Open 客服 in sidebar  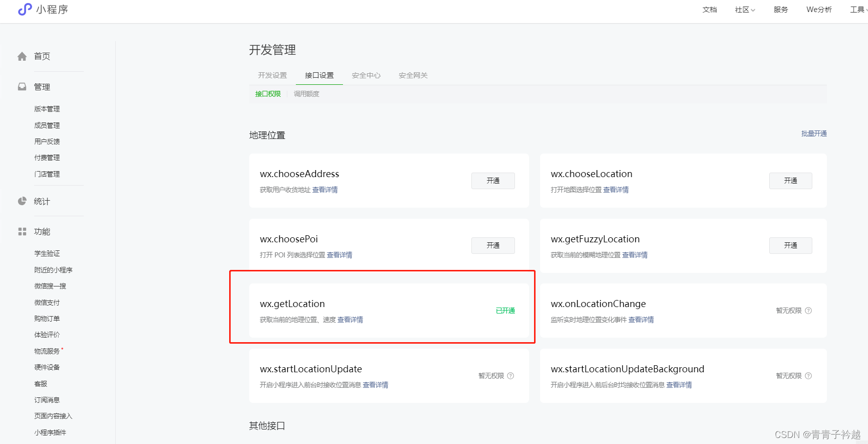(41, 384)
